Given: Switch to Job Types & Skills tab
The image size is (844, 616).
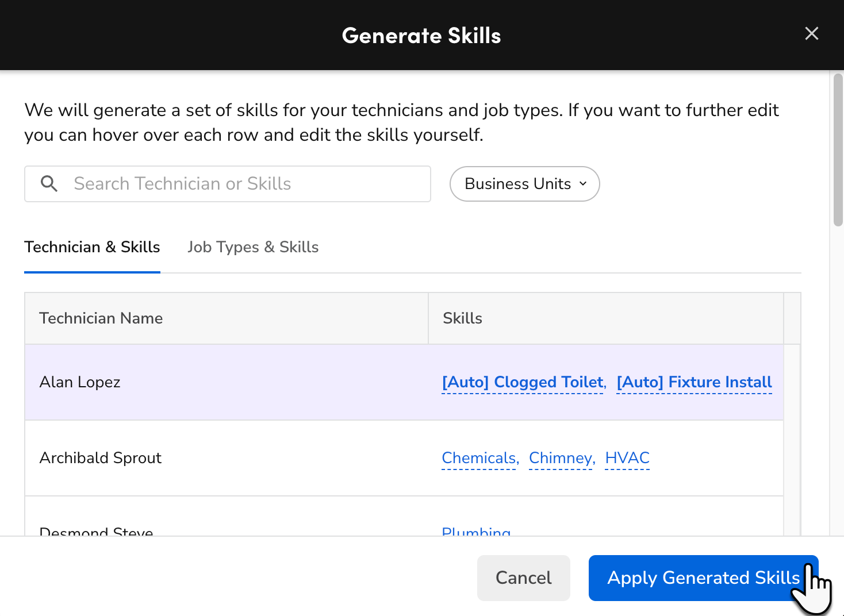Looking at the screenshot, I should click(x=253, y=247).
